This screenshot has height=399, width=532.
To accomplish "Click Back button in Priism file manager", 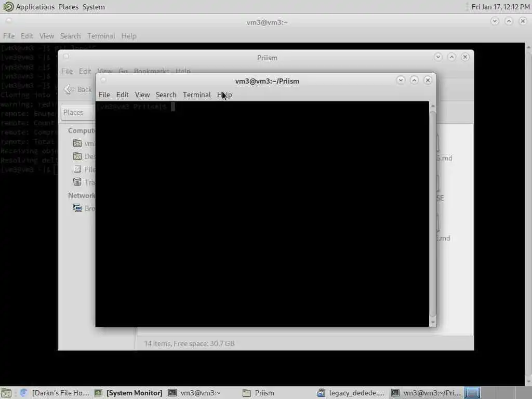I will 79,89.
